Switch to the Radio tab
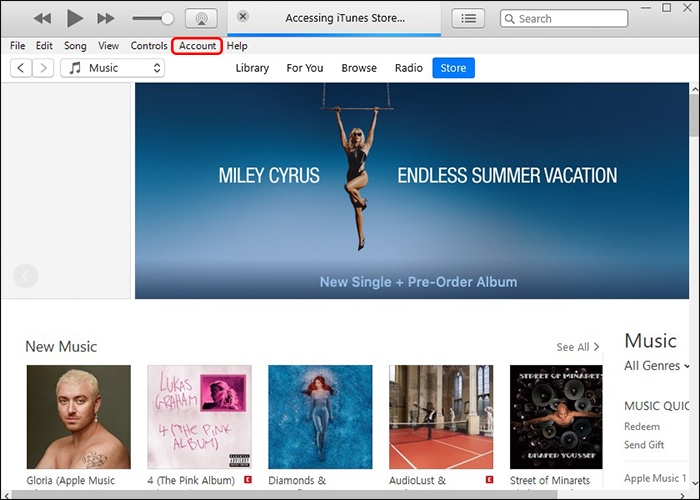 pos(408,68)
